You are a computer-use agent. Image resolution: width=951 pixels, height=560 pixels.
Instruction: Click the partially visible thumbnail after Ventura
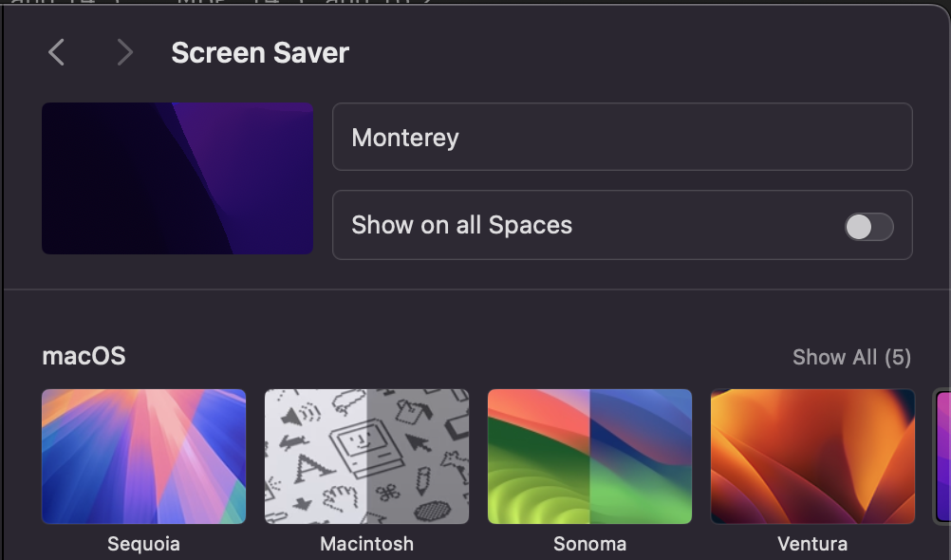[x=942, y=456]
